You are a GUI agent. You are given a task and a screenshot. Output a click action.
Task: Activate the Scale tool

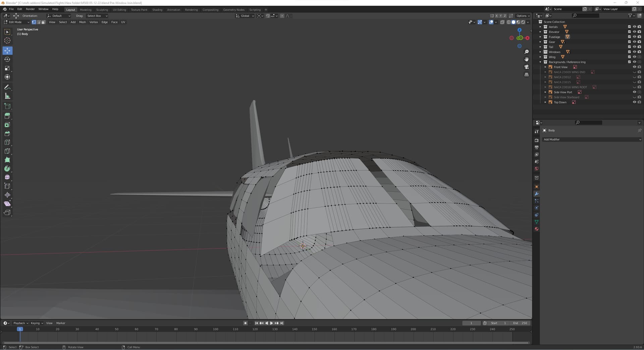[7, 68]
